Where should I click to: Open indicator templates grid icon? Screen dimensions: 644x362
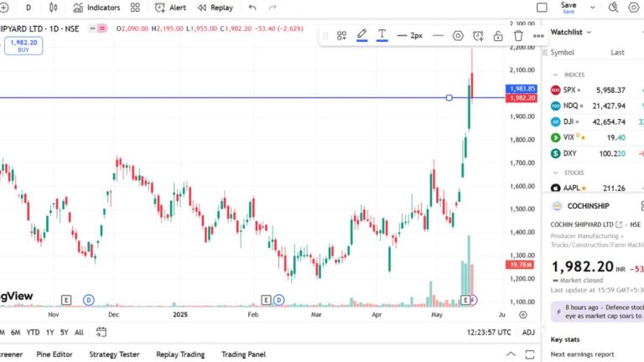[135, 8]
